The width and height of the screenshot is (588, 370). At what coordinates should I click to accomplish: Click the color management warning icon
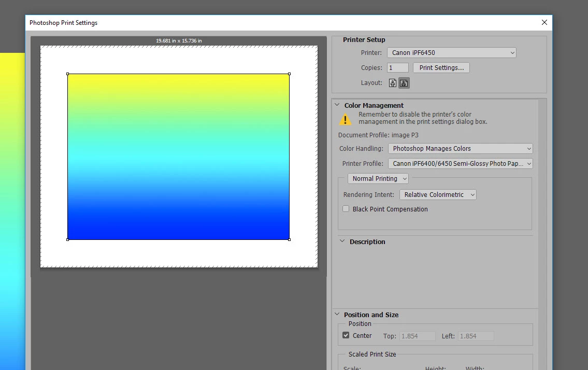[345, 119]
